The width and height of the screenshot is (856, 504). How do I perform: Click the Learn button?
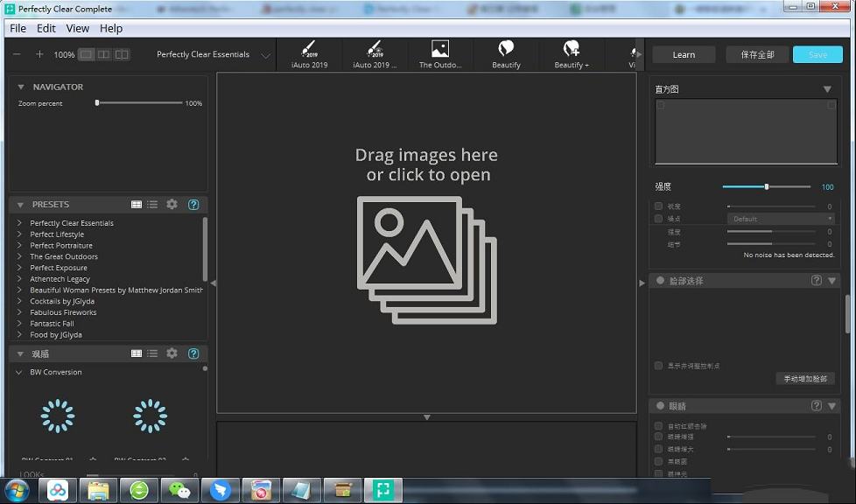(x=684, y=54)
